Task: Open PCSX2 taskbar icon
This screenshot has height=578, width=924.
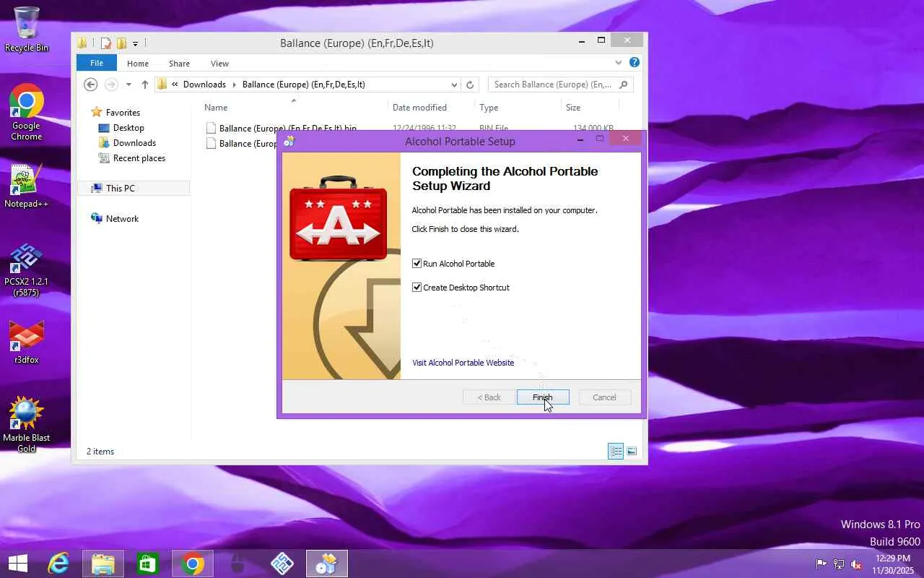Action: click(282, 564)
